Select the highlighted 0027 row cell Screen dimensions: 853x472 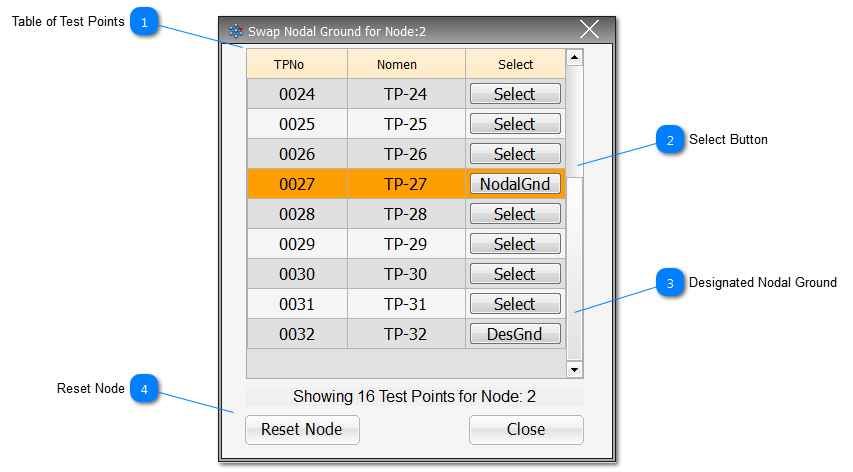tap(297, 184)
